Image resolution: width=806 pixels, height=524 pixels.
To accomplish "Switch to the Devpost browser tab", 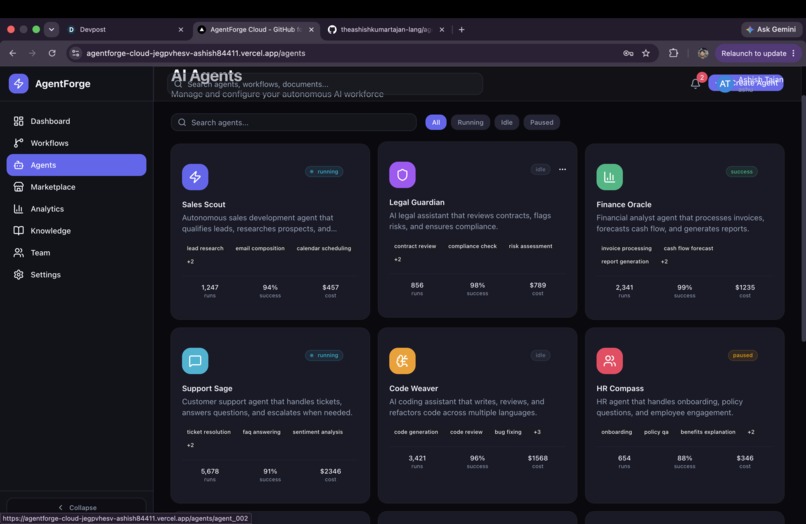I will [126, 29].
